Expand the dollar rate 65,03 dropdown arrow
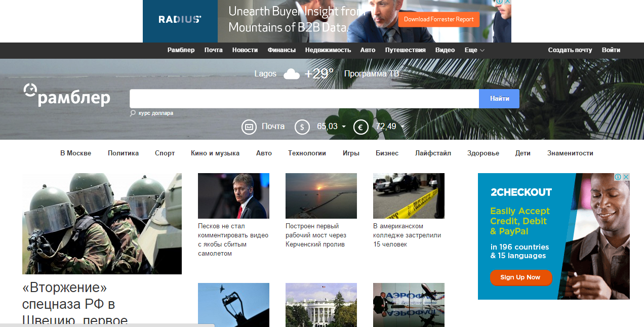 coord(344,127)
